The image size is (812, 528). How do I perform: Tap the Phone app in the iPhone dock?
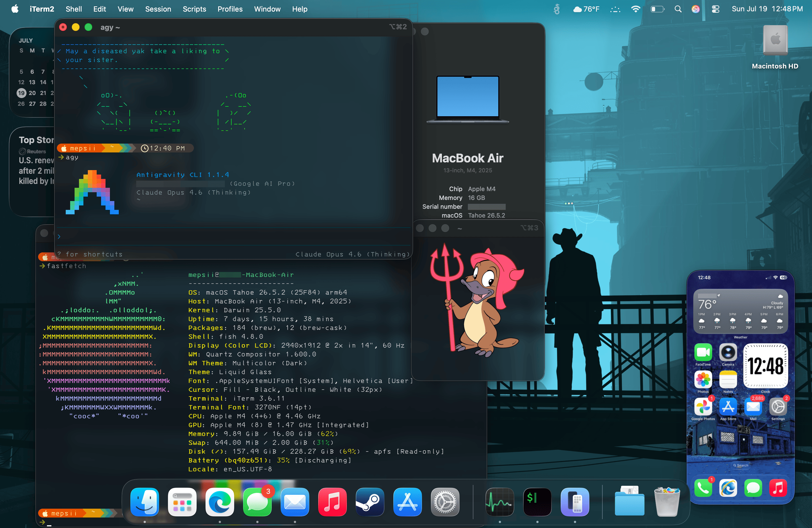[x=703, y=488]
